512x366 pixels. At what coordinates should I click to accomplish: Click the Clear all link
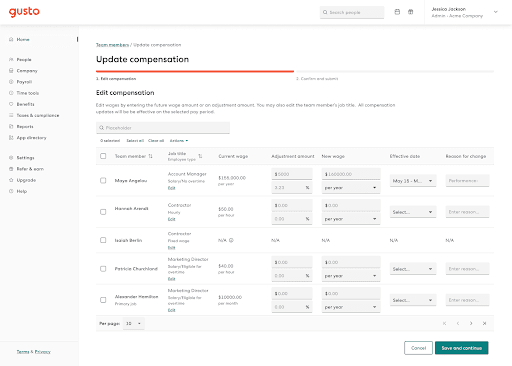point(156,141)
